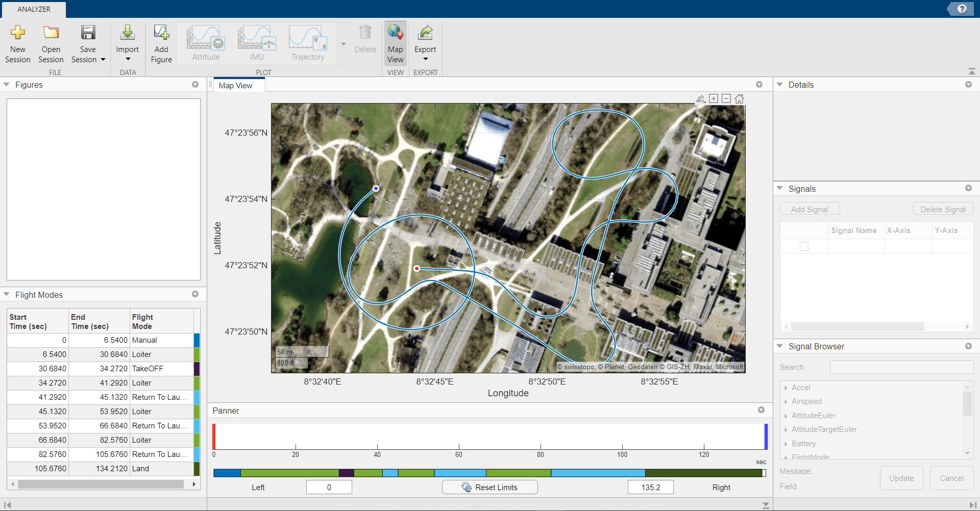Screen dimensions: 980x511
Task: Click the Right limit input field
Action: pos(650,487)
